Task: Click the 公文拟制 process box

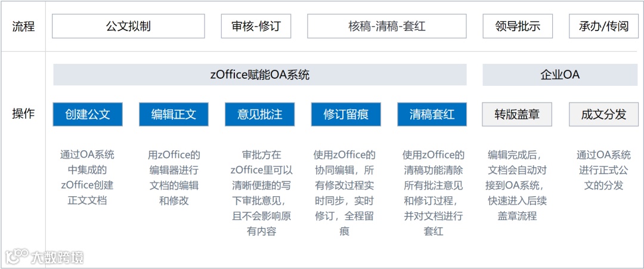Action: pos(128,26)
